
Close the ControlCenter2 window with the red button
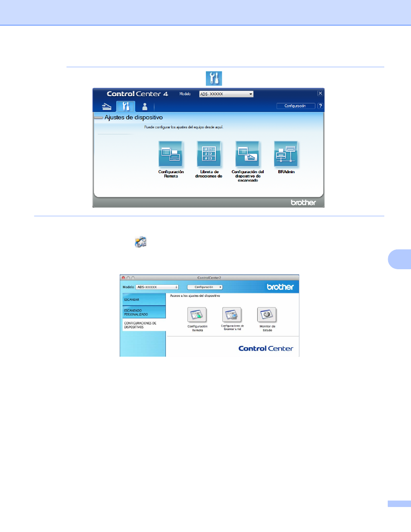123,278
